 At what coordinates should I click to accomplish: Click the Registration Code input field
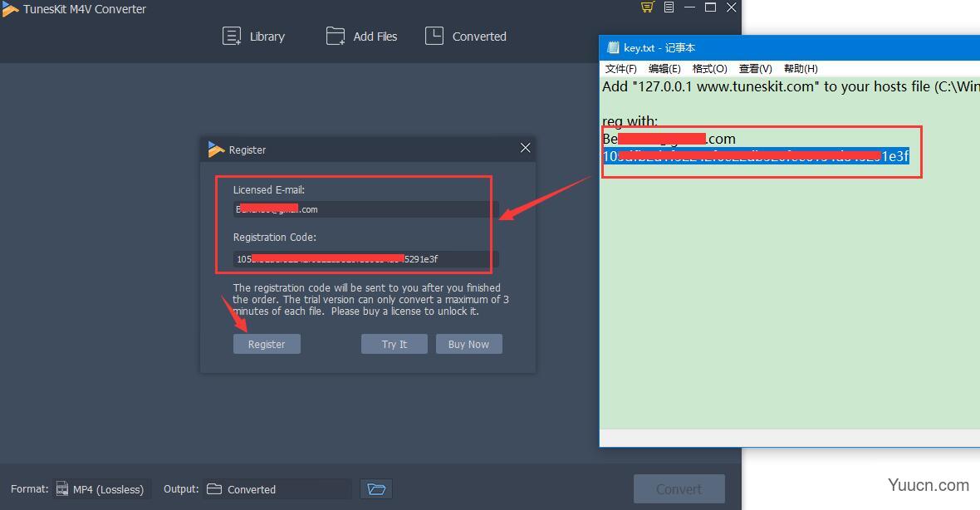click(x=361, y=258)
